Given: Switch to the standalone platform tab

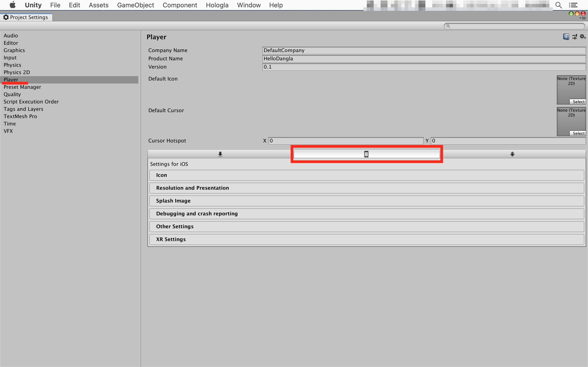Looking at the screenshot, I should pyautogui.click(x=220, y=154).
